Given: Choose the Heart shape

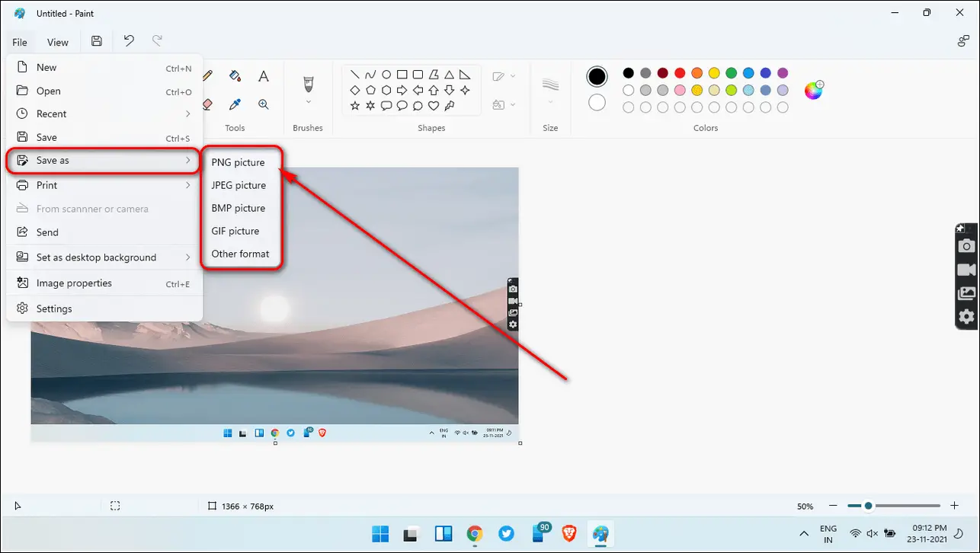Looking at the screenshot, I should pyautogui.click(x=434, y=106).
